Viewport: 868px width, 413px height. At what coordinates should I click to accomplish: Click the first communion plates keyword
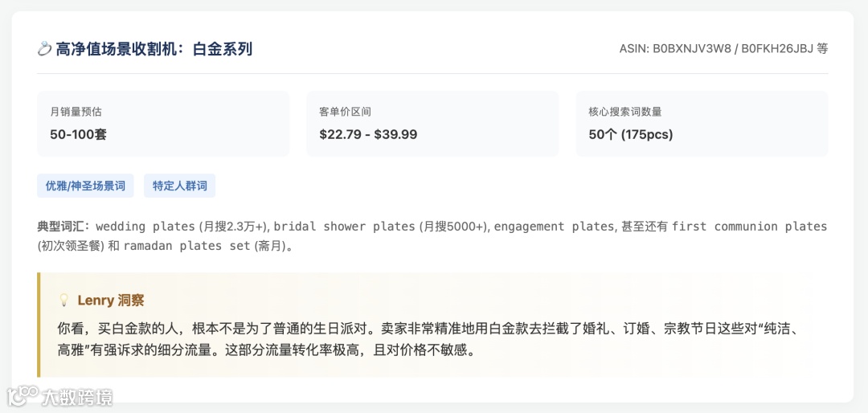(749, 227)
